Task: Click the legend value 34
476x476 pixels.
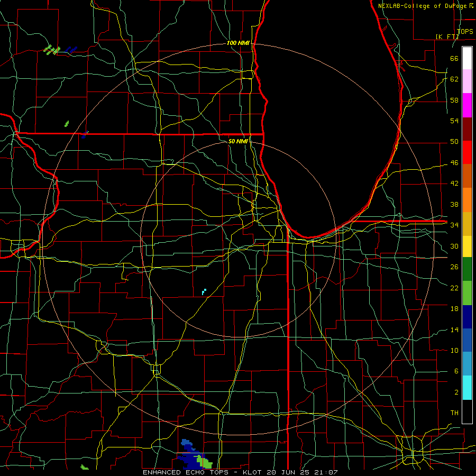Action: (x=454, y=225)
